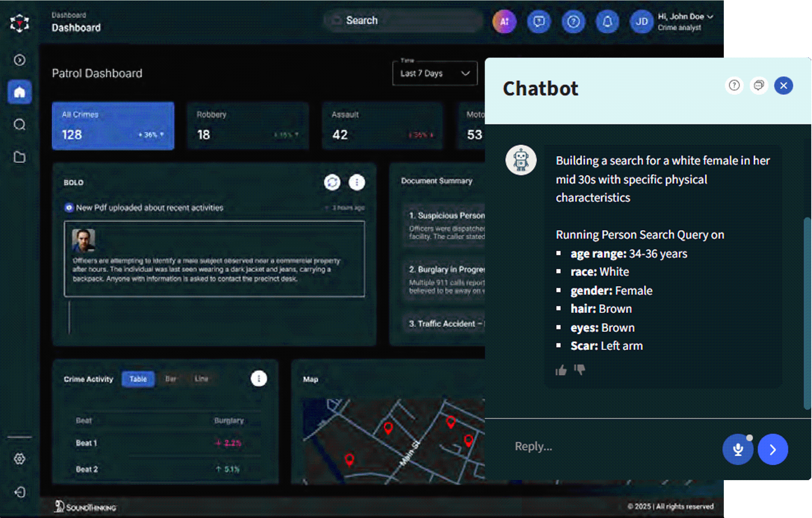Send the chatbot reply with arrow button

[x=773, y=449]
